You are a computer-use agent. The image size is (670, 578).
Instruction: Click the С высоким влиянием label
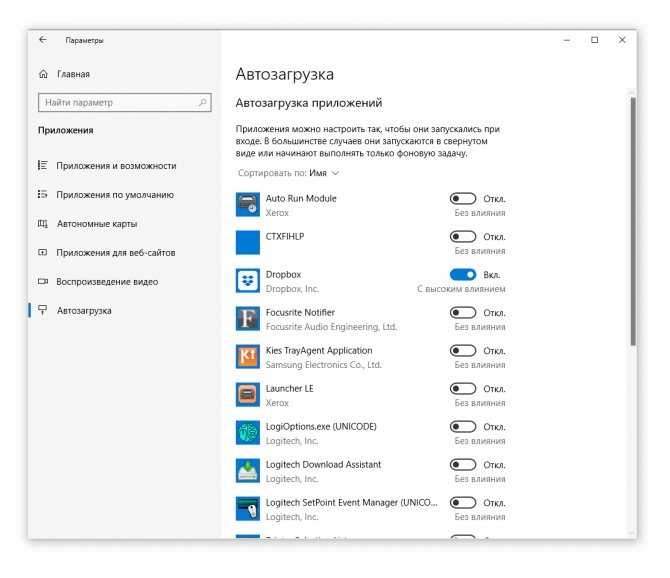(x=461, y=289)
